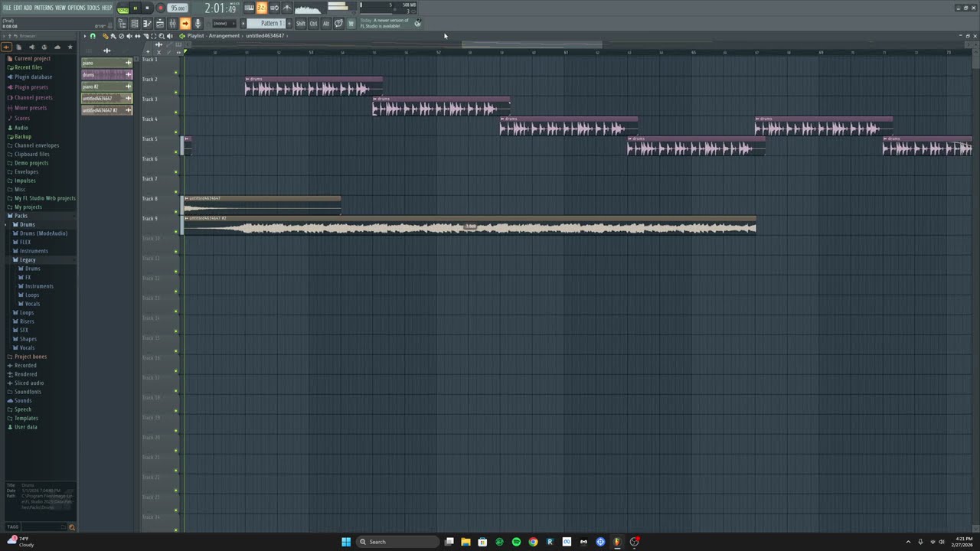The width and height of the screenshot is (980, 551).
Task: Click the plus button beside Pattern 1
Action: 289,23
